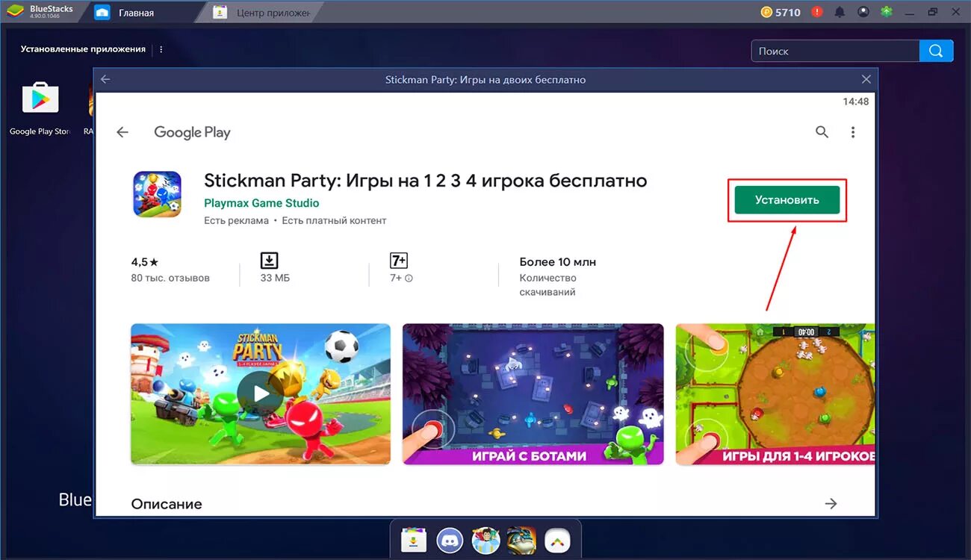Click the 7+ age rating info icon

[409, 279]
